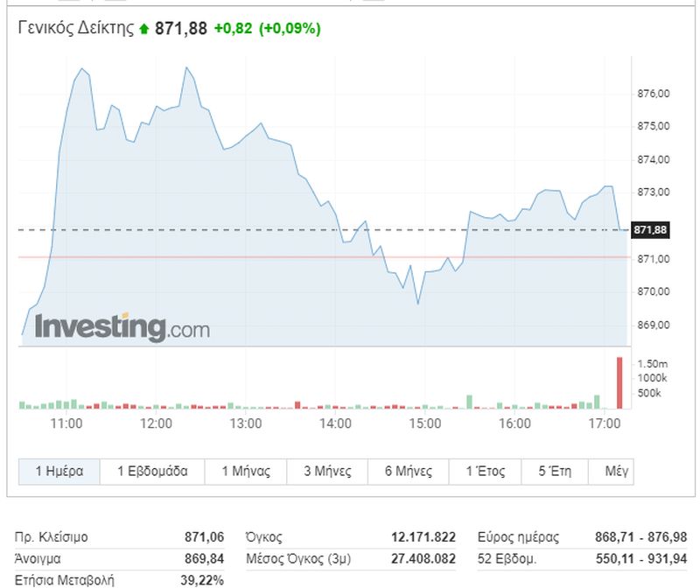The height and width of the screenshot is (588, 700).
Task: Click the 12:00 time axis label
Action: (x=157, y=423)
